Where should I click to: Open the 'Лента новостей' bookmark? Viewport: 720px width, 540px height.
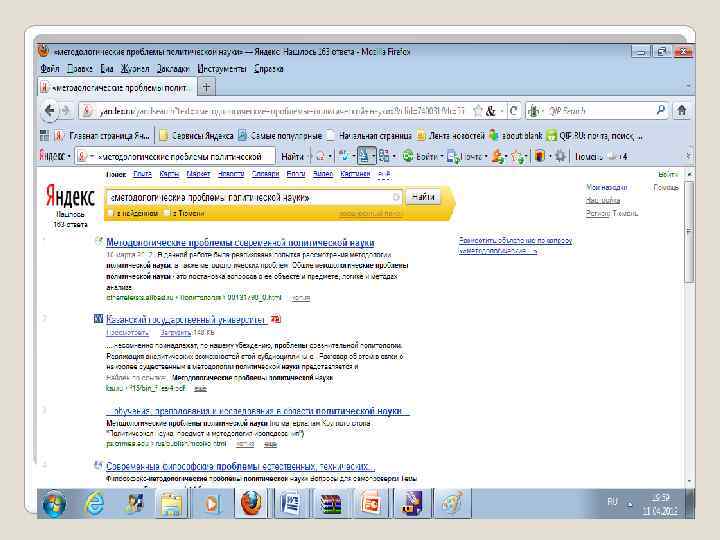point(450,136)
